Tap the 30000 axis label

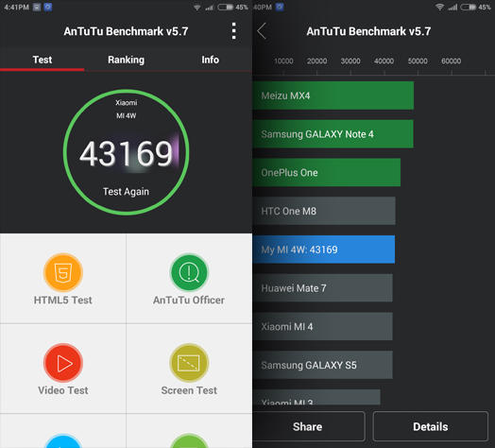[350, 61]
